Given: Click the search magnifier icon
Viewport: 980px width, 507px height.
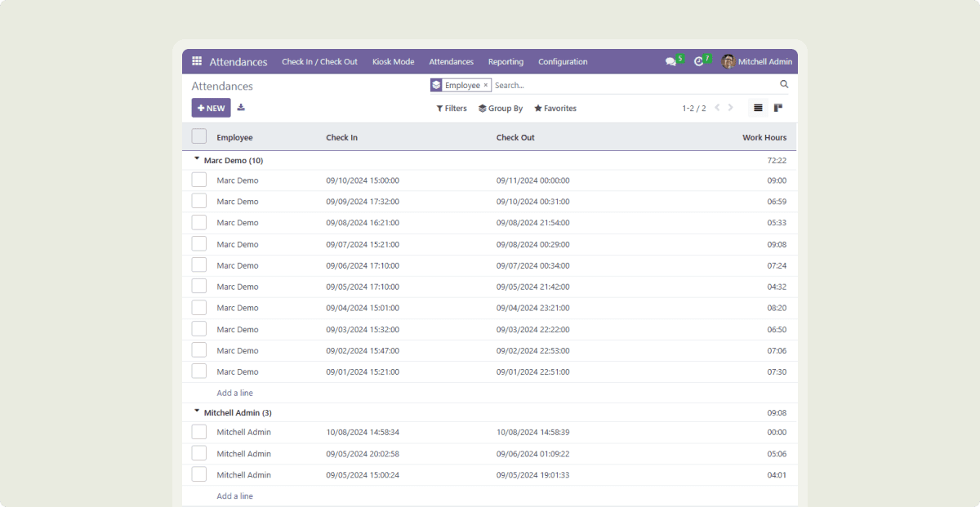Looking at the screenshot, I should coord(784,84).
